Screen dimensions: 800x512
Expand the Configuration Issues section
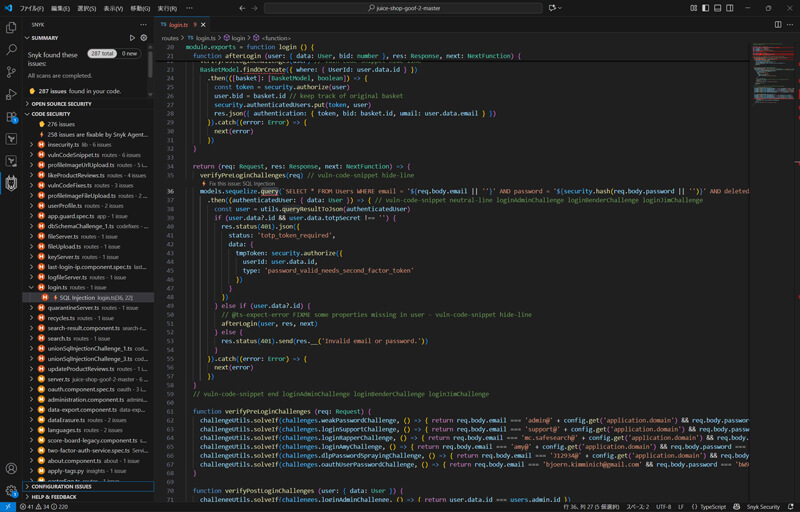(62, 486)
